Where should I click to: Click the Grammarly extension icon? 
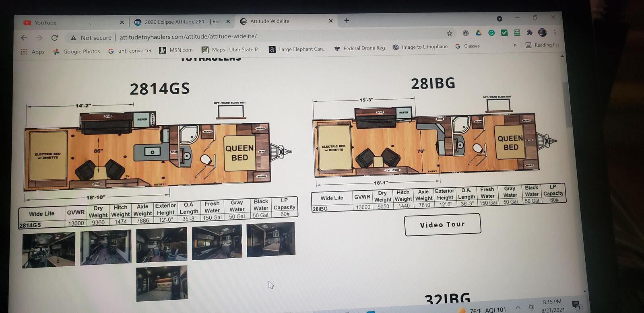491,33
